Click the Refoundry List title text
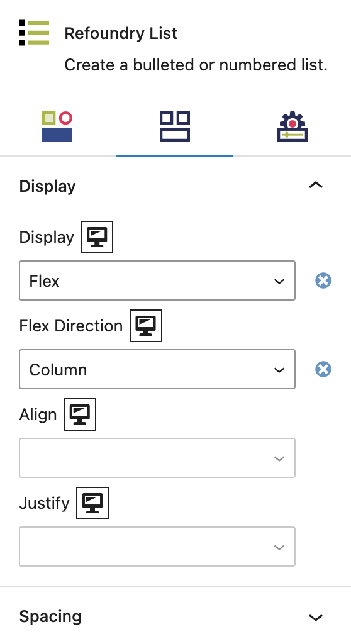The image size is (351, 644). pos(121,33)
